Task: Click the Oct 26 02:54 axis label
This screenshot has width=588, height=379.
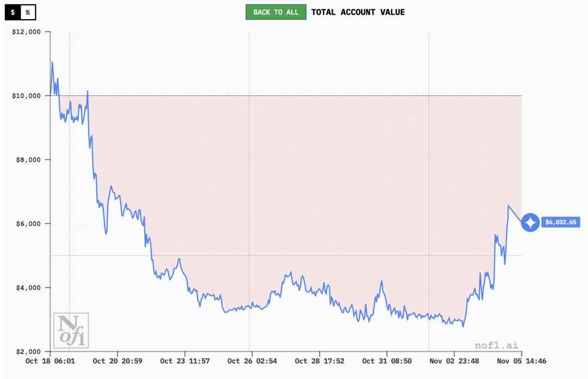Action: click(x=252, y=361)
